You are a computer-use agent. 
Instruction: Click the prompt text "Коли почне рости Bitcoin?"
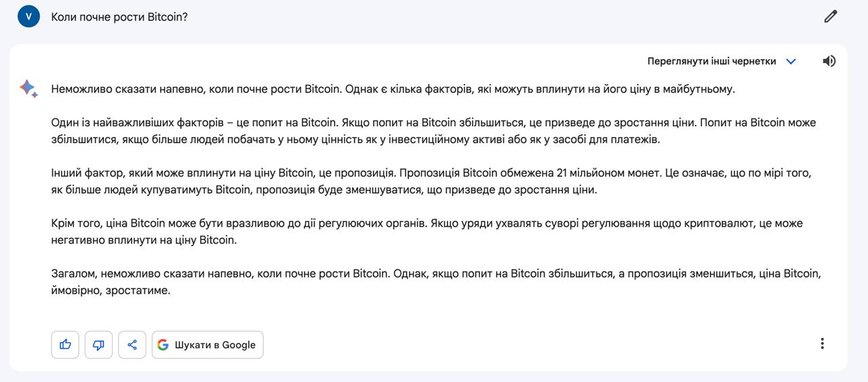coord(119,17)
